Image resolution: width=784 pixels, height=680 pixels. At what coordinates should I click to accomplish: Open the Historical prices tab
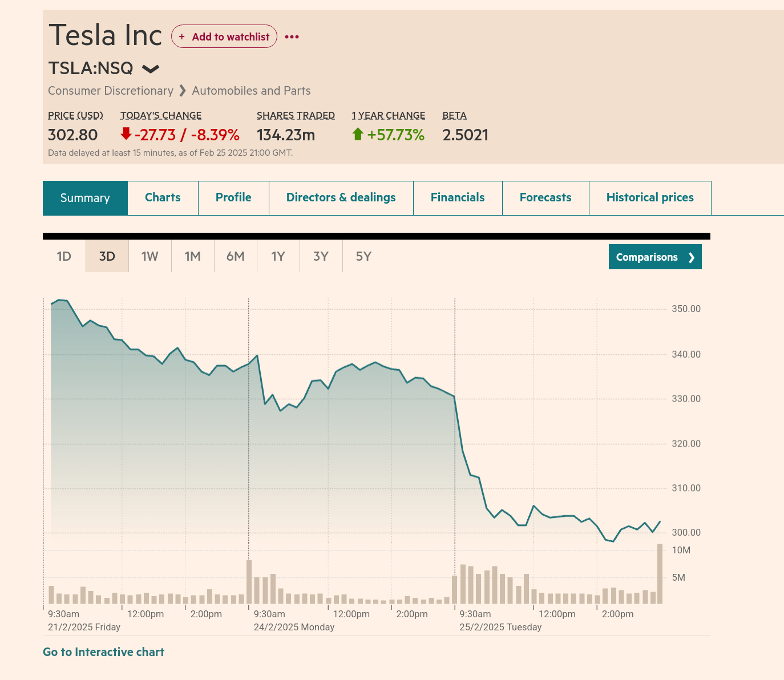[x=650, y=197]
